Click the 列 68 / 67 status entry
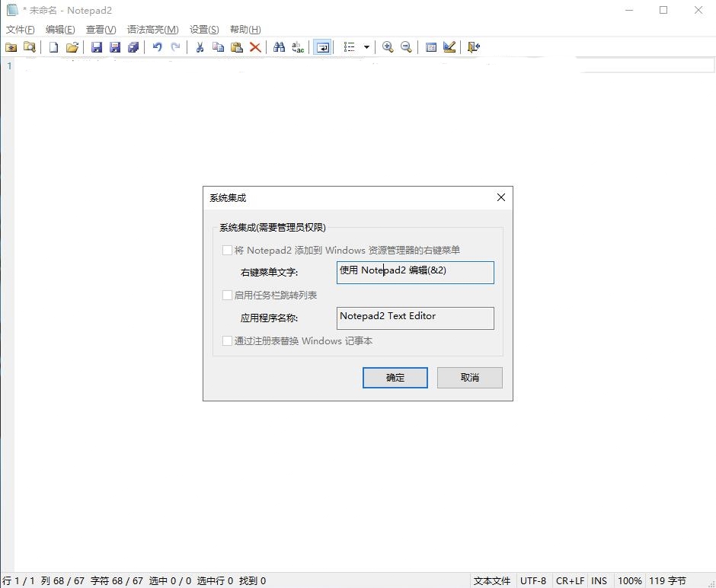The width and height of the screenshot is (716, 588). [x=62, y=580]
